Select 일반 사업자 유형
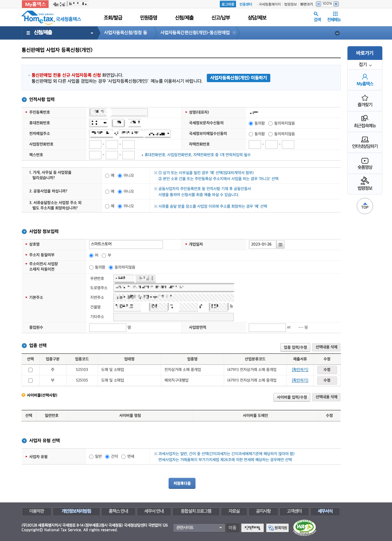This screenshot has width=392, height=541. [91, 457]
